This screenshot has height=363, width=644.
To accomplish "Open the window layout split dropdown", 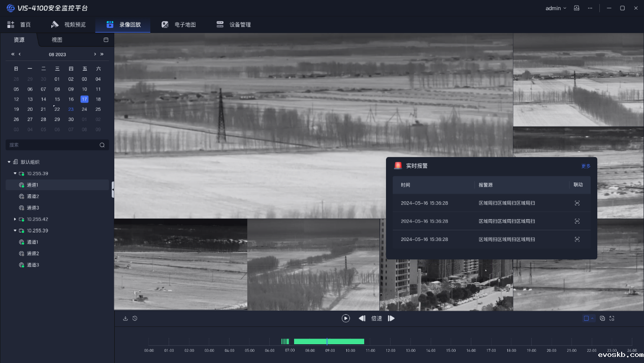I will tap(588, 318).
